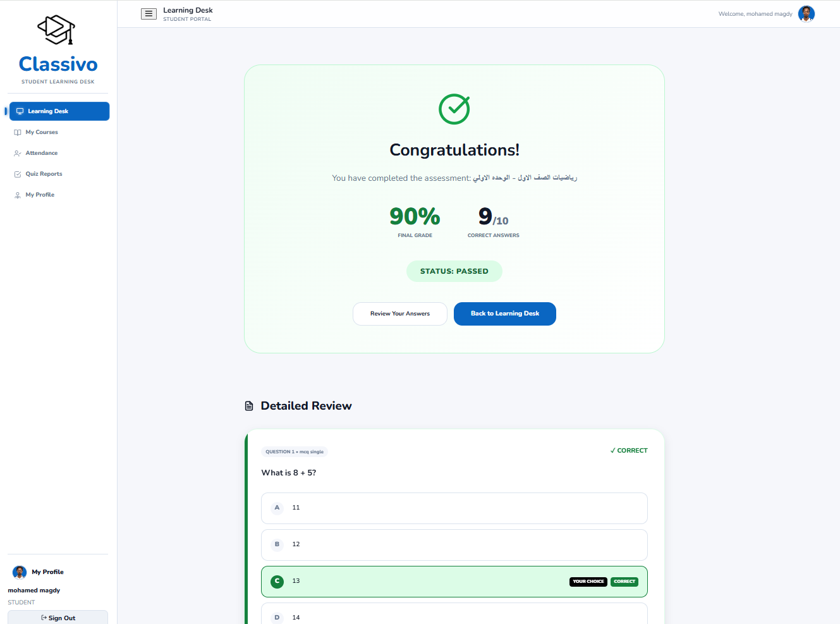This screenshot has width=840, height=624.
Task: Click the My Courses book icon
Action: (x=18, y=132)
